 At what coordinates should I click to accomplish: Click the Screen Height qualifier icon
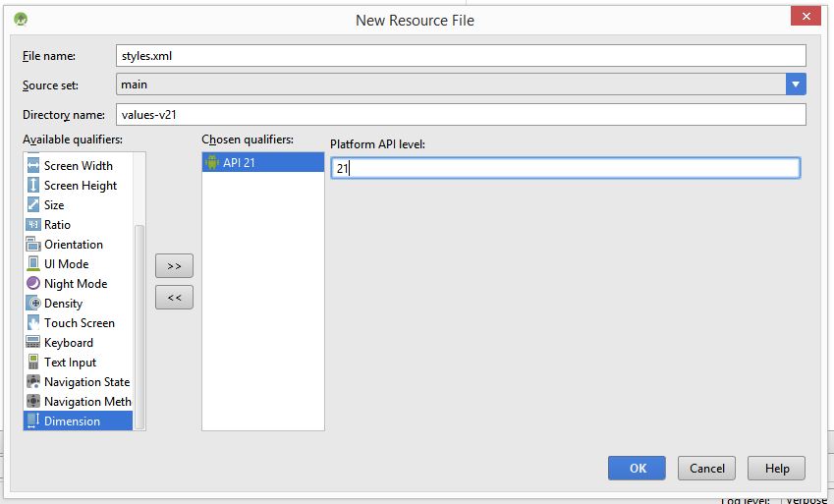pos(33,186)
